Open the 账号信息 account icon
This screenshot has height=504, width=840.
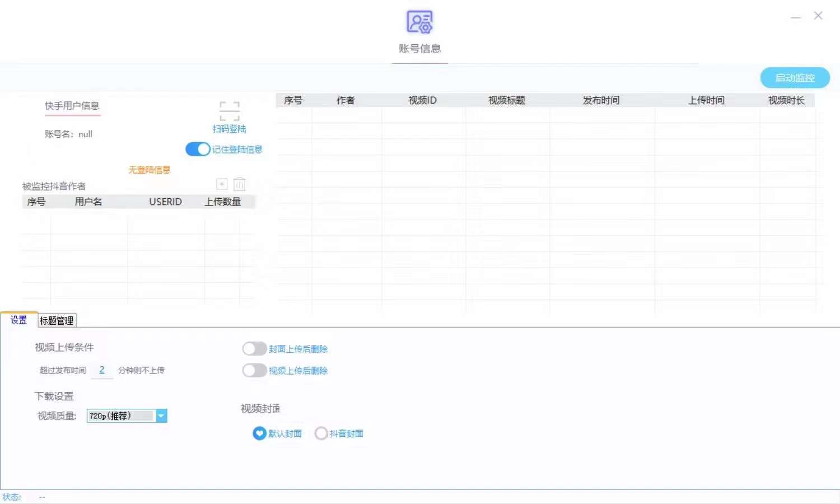pos(419,22)
